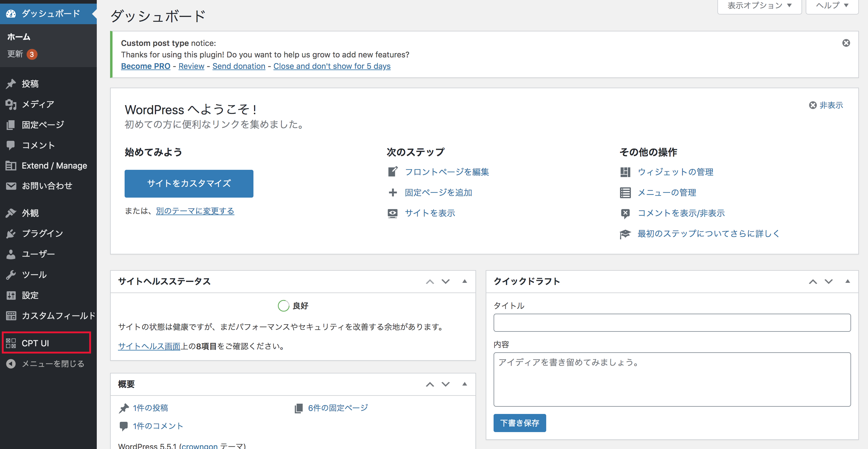Move クイックドラフト panel down
The image size is (868, 449).
[829, 282]
